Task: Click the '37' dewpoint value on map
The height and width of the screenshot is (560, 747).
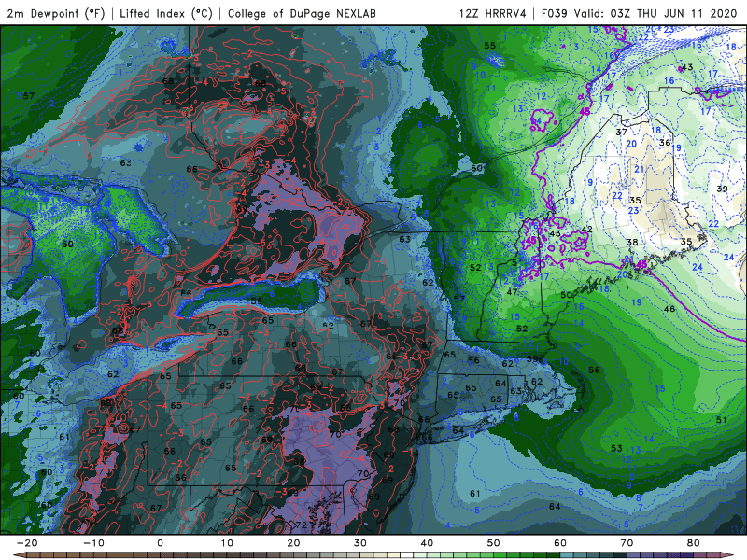Action: [x=621, y=132]
